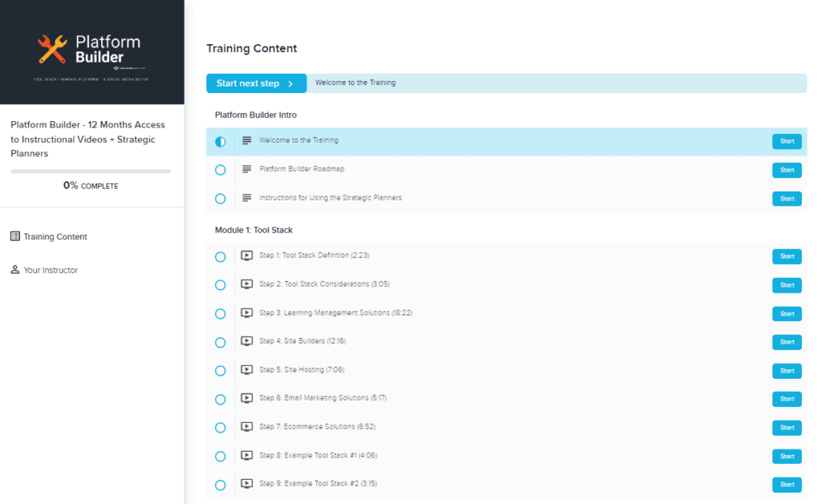
Task: Click the Module 1: Tool Stack section heading
Action: pyautogui.click(x=254, y=230)
